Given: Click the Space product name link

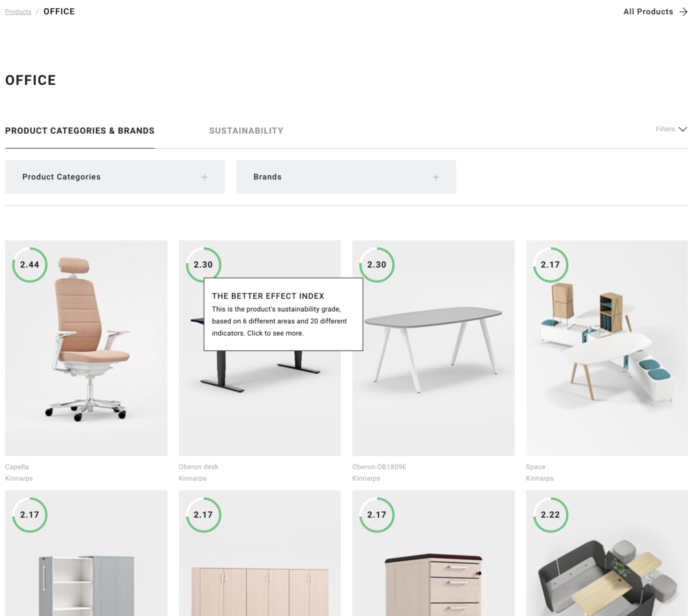Looking at the screenshot, I should click(536, 467).
